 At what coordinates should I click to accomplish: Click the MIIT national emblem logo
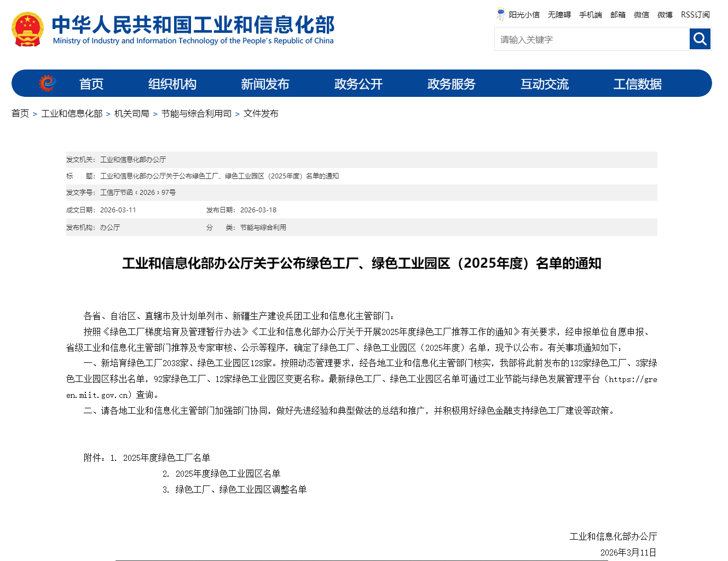coord(26,29)
